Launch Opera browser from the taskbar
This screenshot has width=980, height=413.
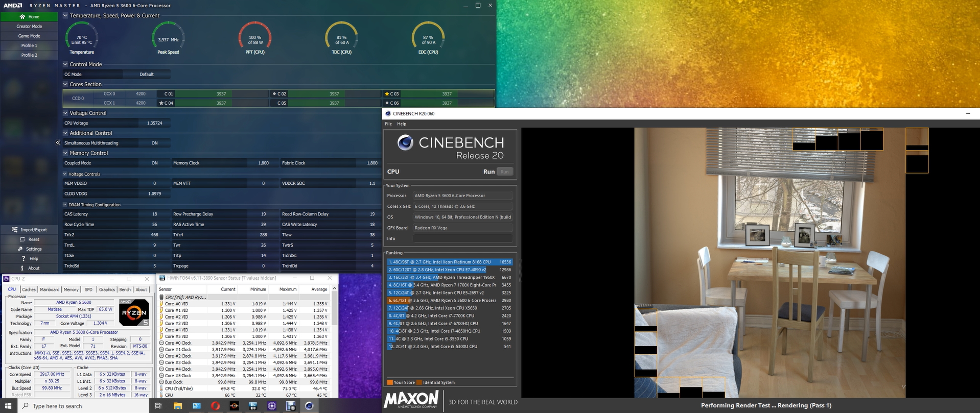click(x=216, y=406)
